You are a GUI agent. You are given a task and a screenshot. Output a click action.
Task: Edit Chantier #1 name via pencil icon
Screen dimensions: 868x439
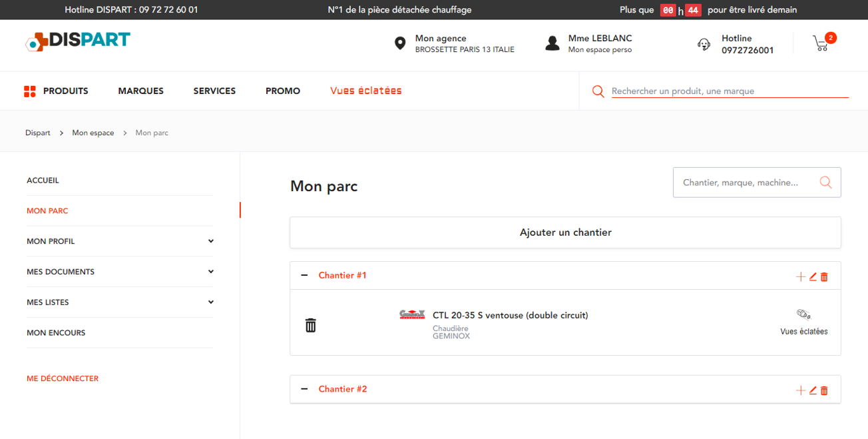point(812,276)
